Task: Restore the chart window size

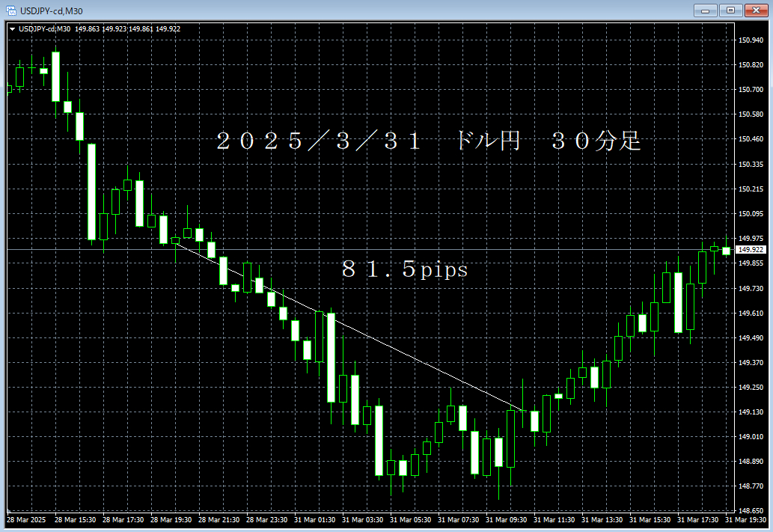Action: pos(730,10)
